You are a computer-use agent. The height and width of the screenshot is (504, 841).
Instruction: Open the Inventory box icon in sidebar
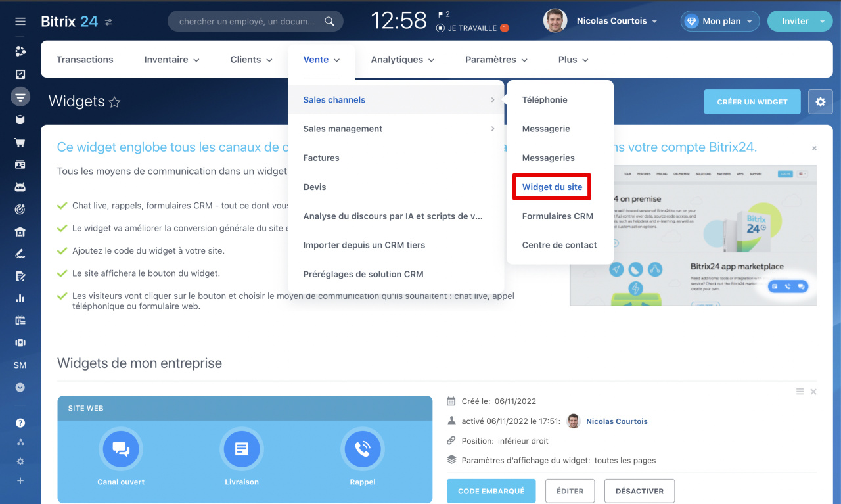(x=20, y=120)
